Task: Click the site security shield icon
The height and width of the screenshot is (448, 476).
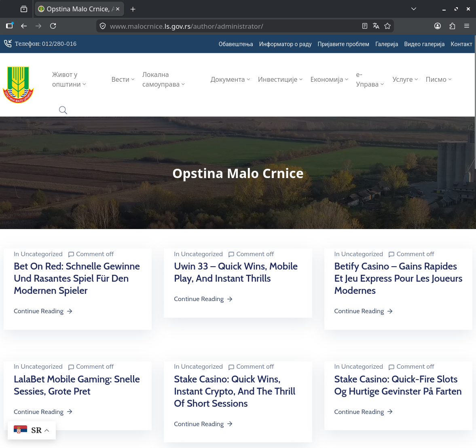Action: click(x=103, y=26)
